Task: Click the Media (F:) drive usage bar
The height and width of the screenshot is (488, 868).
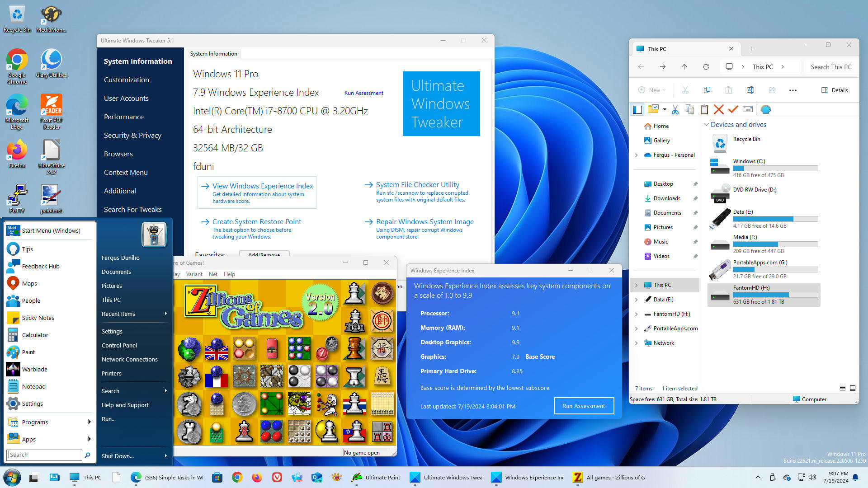Action: 775,244
